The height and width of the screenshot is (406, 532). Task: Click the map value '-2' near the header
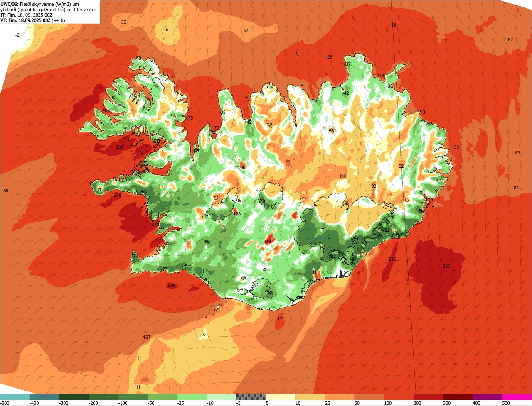[x=17, y=35]
